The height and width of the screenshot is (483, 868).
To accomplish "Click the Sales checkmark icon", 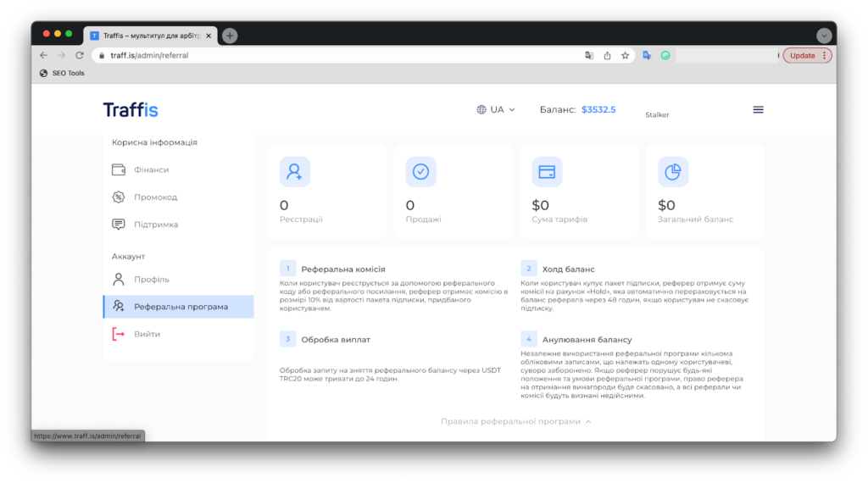I will (x=420, y=172).
